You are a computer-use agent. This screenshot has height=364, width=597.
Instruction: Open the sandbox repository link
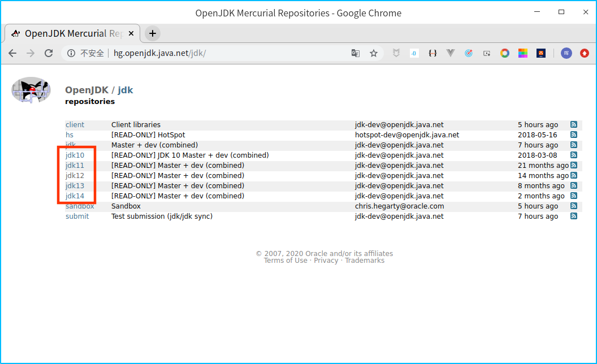coord(80,206)
